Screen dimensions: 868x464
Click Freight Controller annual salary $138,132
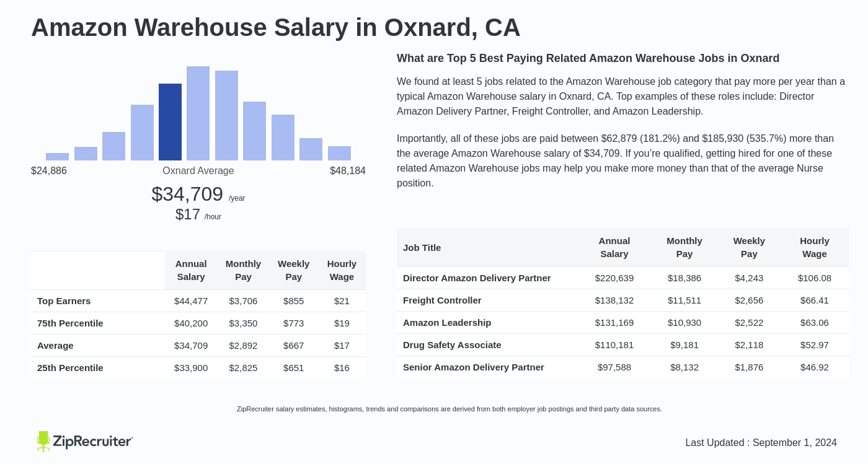point(614,300)
